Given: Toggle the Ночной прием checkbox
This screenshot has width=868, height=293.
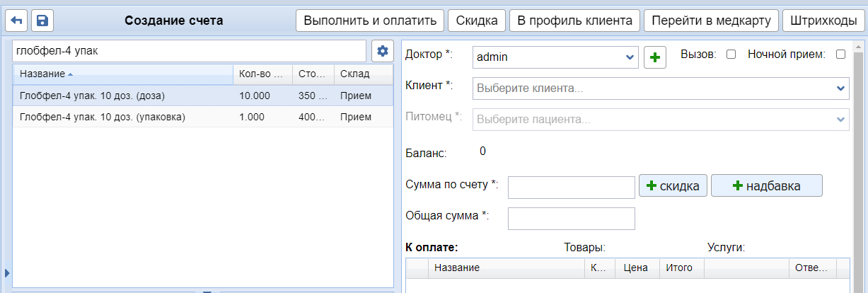Looking at the screenshot, I should click(840, 54).
